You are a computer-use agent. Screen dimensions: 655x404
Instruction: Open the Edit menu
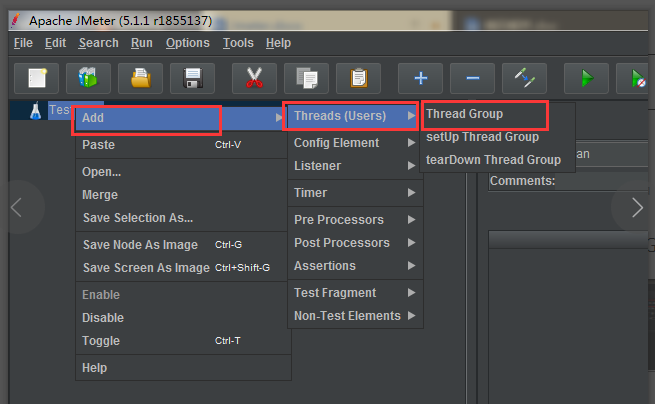(x=56, y=43)
